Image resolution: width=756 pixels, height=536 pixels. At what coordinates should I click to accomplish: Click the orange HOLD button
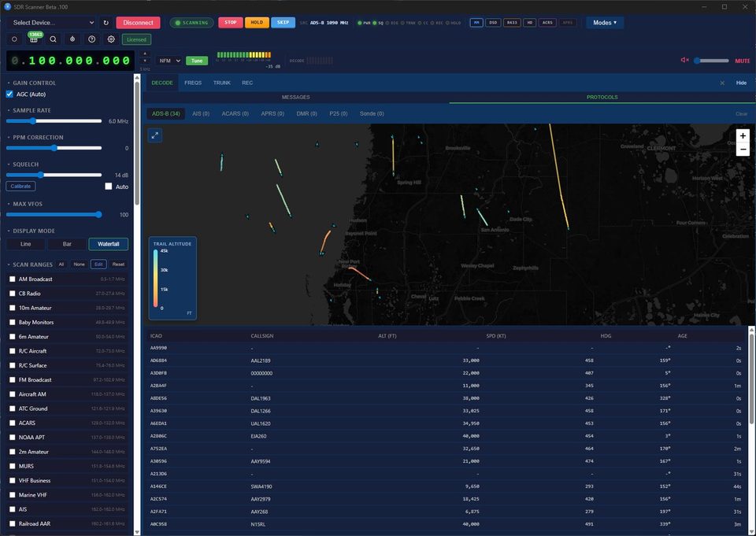click(x=257, y=23)
